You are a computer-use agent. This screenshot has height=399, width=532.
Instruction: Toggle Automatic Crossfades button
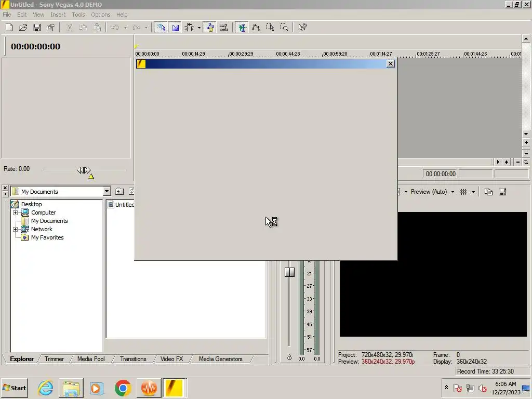click(x=176, y=28)
